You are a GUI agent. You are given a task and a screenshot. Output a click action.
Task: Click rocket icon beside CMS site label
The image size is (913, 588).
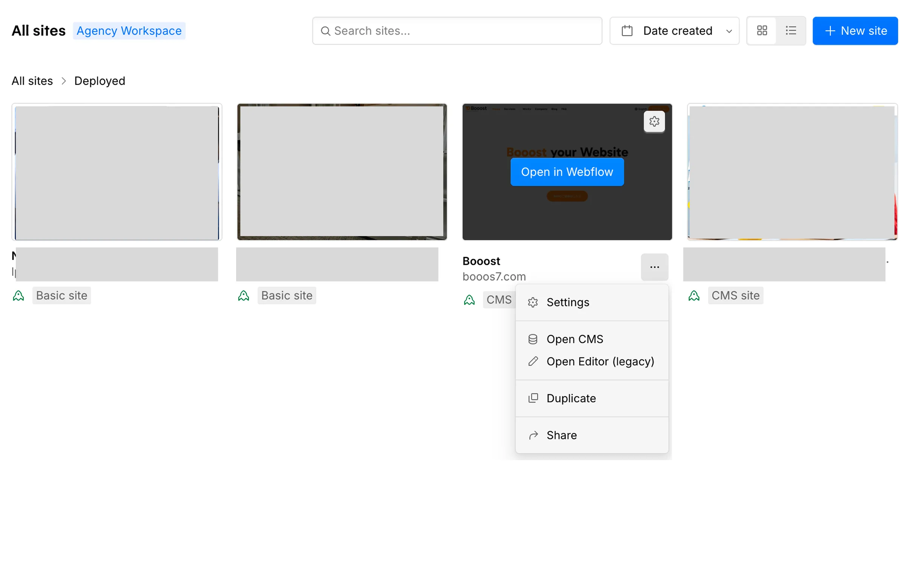click(x=694, y=296)
